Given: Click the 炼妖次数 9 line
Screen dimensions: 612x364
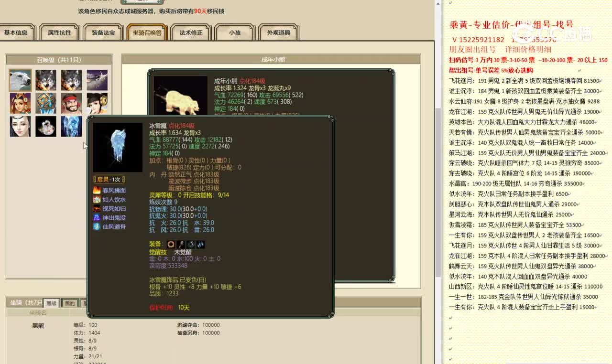Looking at the screenshot, I should pyautogui.click(x=164, y=202).
